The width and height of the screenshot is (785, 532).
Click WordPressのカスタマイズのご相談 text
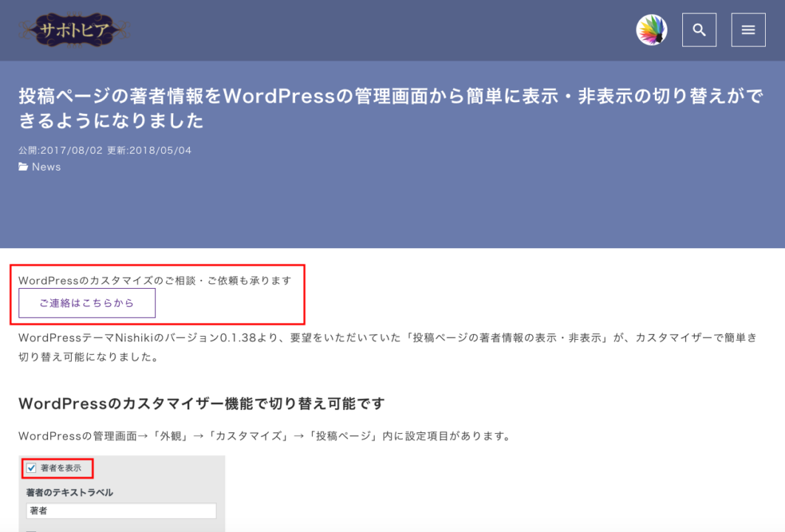point(154,280)
